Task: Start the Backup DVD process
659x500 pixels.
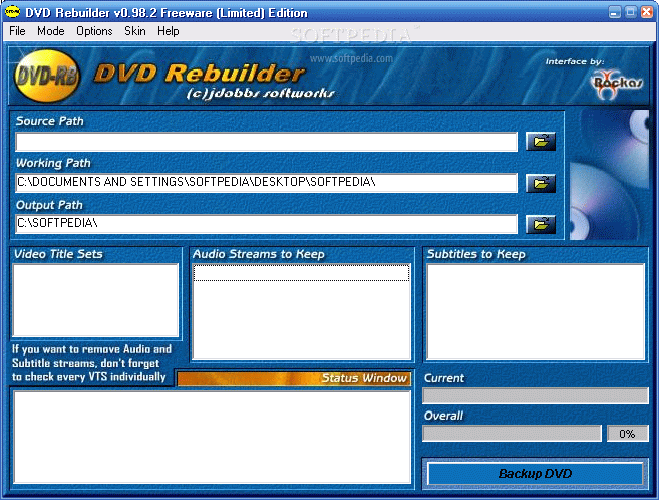Action: (535, 474)
